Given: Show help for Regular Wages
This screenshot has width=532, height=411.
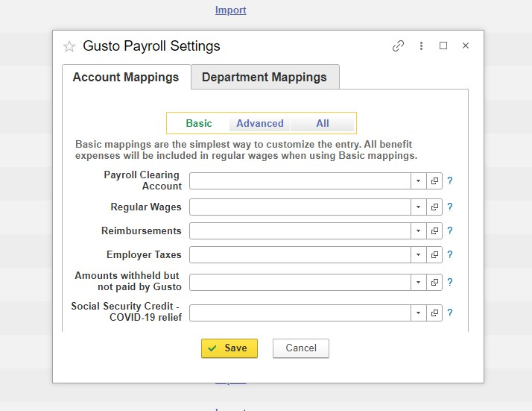Looking at the screenshot, I should click(449, 207).
